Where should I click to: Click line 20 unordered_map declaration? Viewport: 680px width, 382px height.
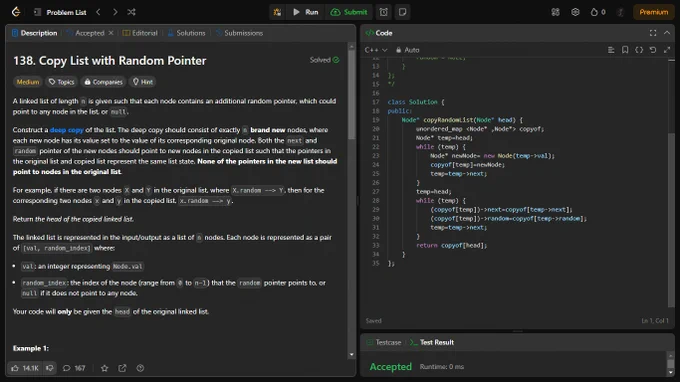(x=480, y=129)
